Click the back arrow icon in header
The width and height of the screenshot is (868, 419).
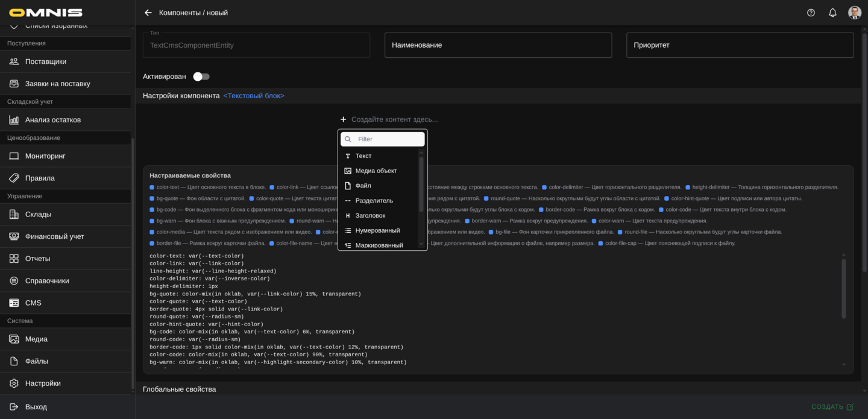click(x=148, y=13)
